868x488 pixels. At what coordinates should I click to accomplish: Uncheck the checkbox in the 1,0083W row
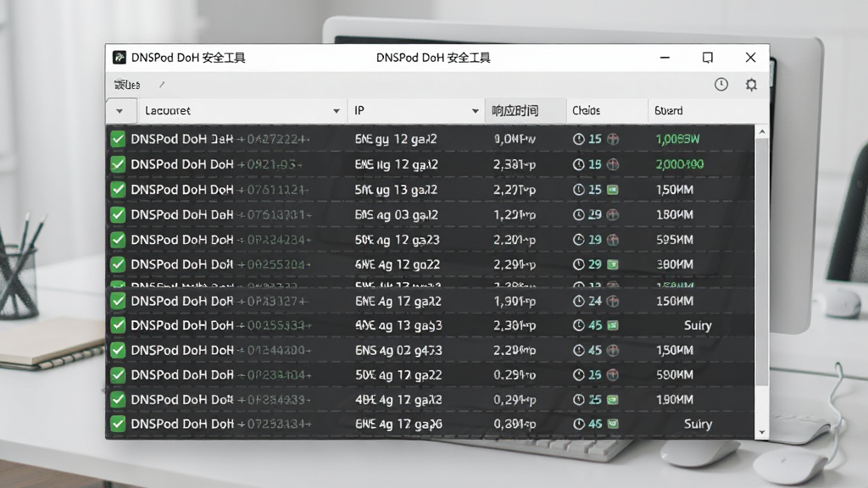pyautogui.click(x=118, y=139)
